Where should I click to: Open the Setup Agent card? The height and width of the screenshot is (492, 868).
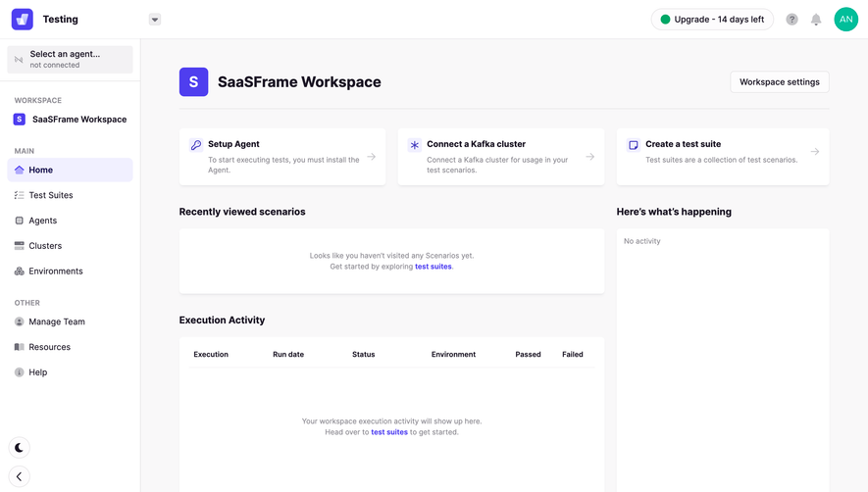tap(282, 157)
